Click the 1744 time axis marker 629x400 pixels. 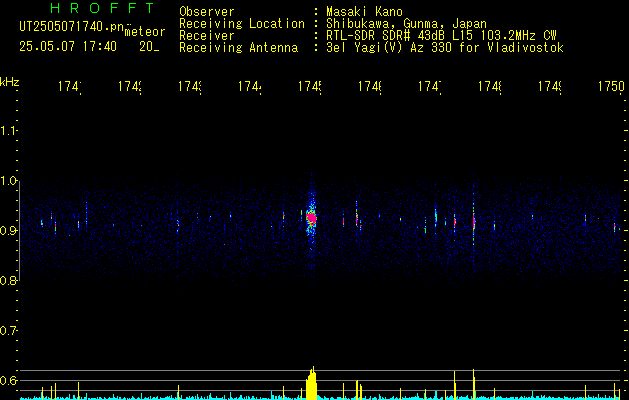coord(250,86)
